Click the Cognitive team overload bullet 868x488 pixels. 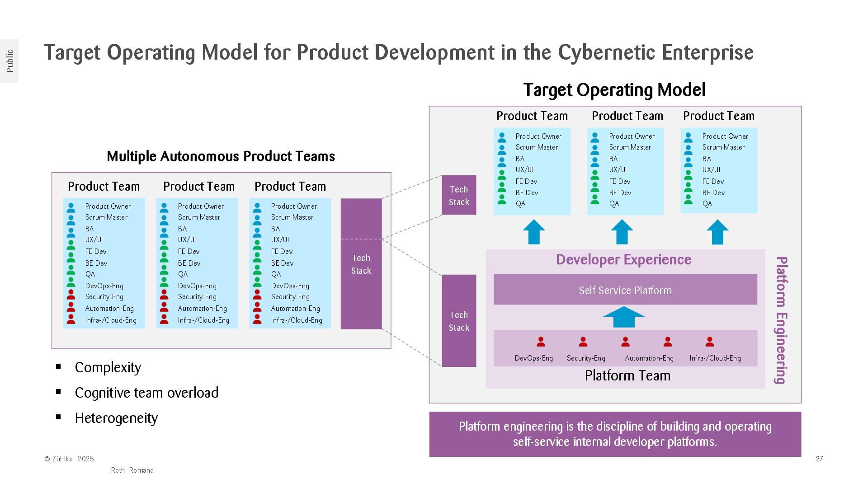point(146,393)
